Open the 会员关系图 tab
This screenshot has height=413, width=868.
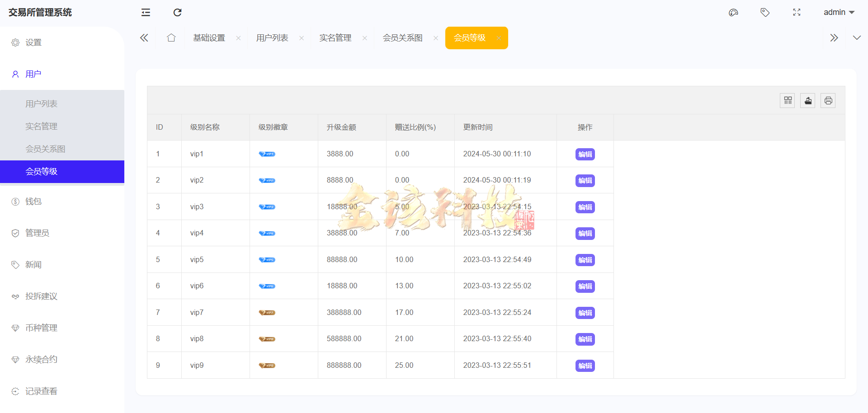(402, 38)
